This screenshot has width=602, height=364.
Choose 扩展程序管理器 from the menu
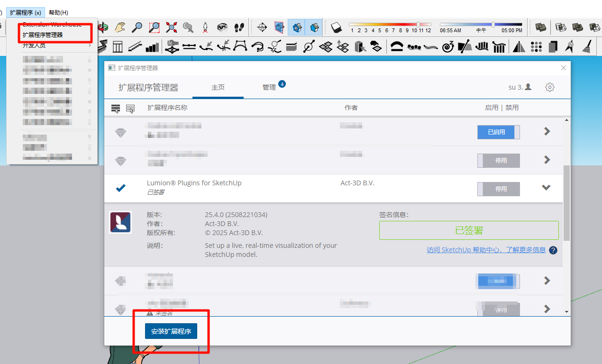43,35
